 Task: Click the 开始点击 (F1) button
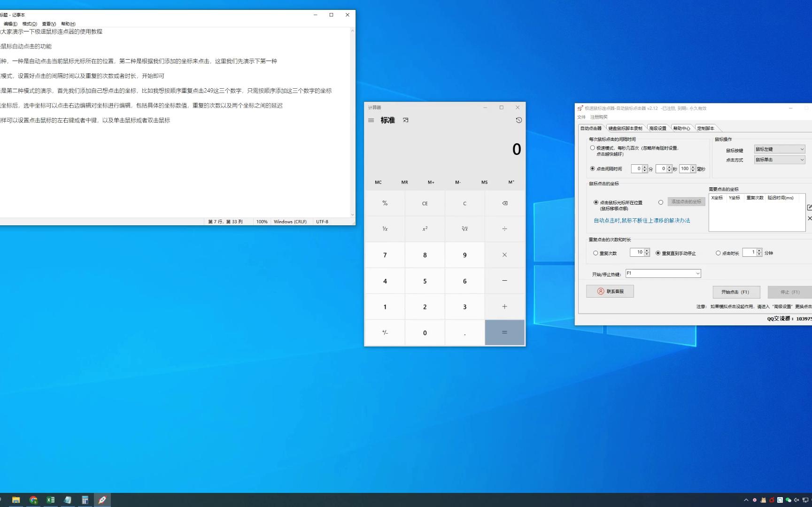click(x=736, y=292)
